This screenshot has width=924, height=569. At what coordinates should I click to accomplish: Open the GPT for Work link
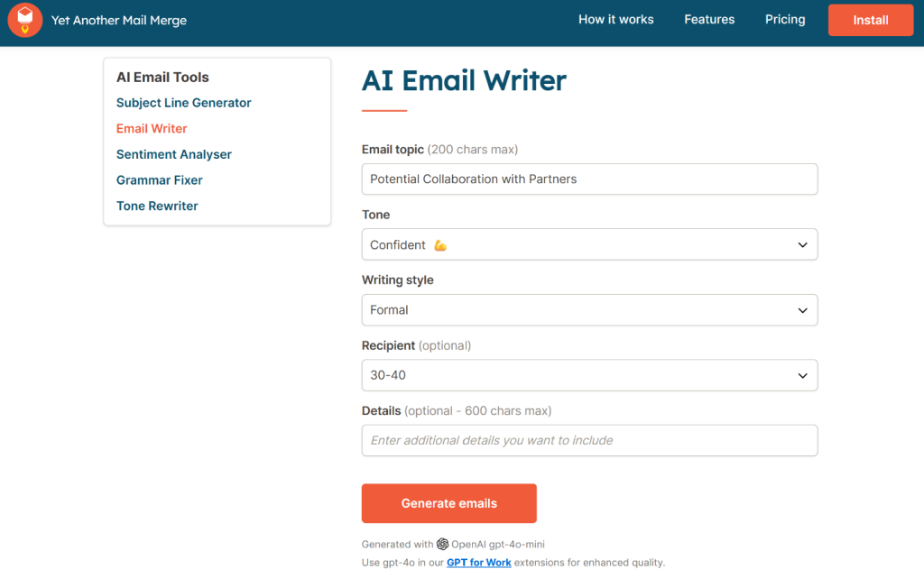[x=478, y=563]
